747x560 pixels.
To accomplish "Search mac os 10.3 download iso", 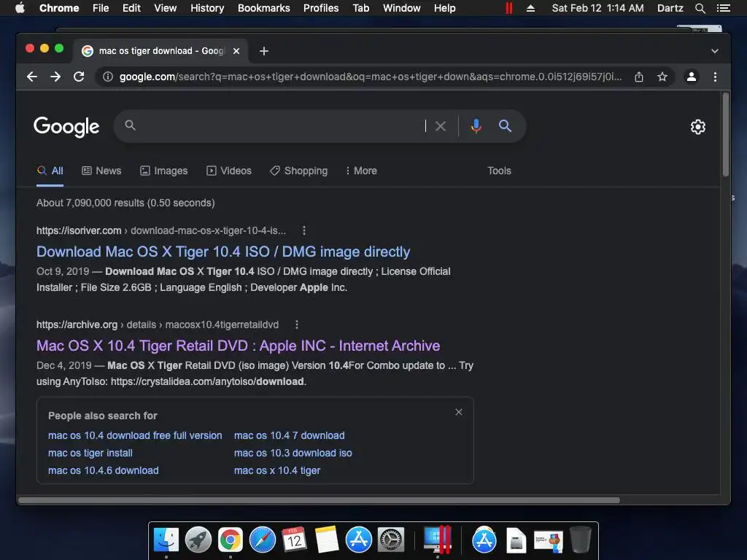I will (293, 453).
